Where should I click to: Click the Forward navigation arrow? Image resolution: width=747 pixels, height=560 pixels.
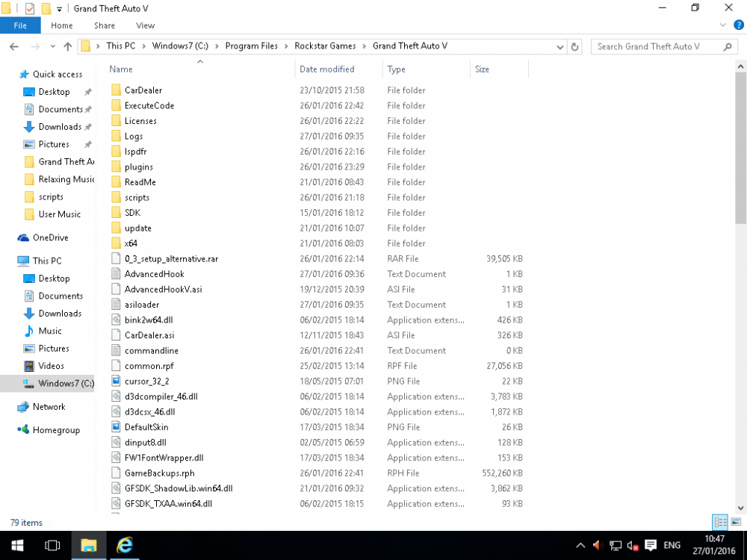coord(35,46)
